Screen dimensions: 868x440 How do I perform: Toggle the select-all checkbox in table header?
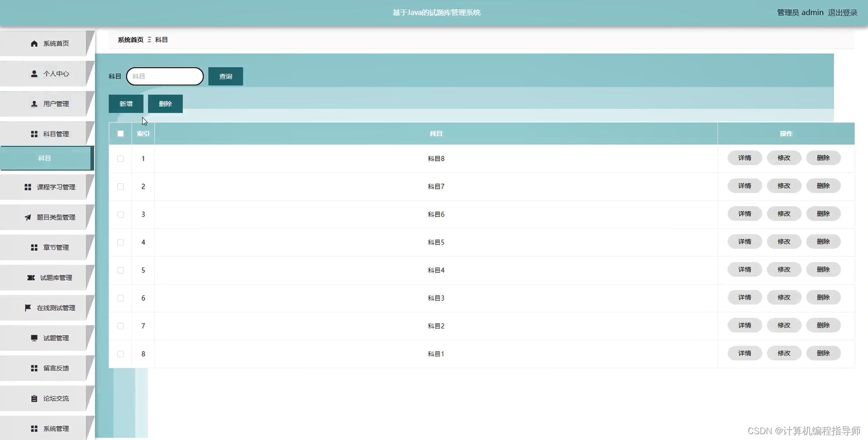tap(121, 134)
